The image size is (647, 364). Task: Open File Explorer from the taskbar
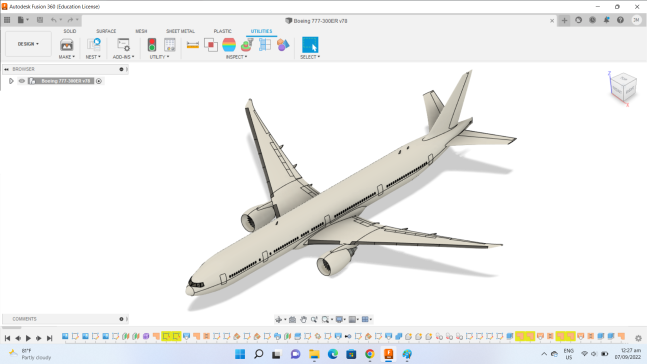click(x=314, y=354)
